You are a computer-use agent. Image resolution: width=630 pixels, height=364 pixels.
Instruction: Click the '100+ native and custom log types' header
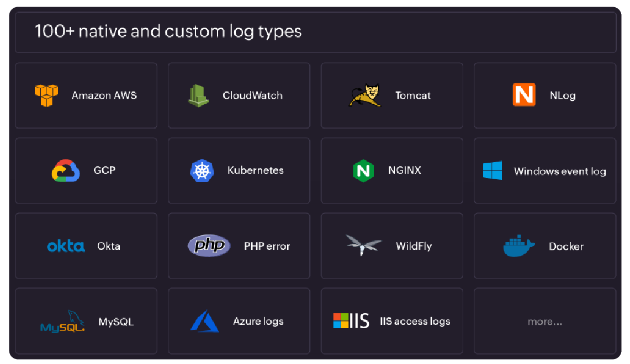pyautogui.click(x=168, y=31)
